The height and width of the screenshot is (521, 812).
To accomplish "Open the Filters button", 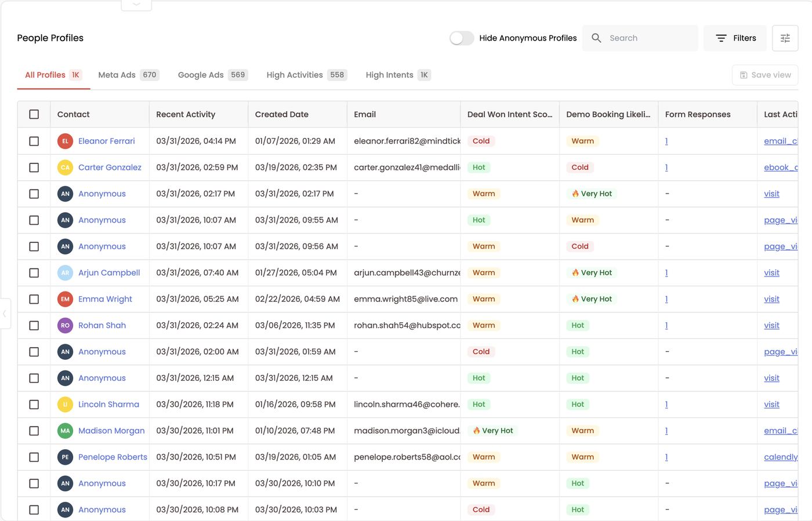I will pos(736,38).
